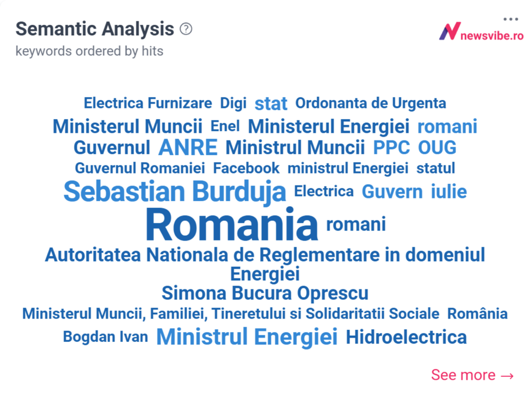Select the Bogdan Ivan keyword
This screenshot has width=532, height=402.
[106, 337]
